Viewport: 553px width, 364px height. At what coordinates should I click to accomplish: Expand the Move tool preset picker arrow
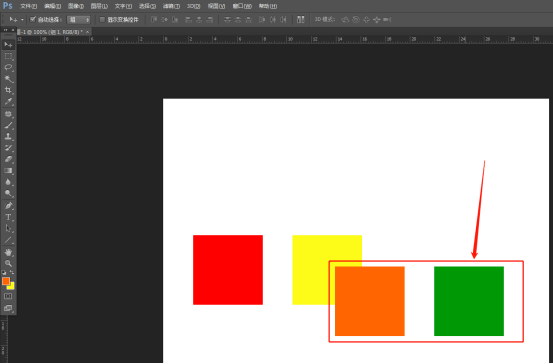[22, 20]
